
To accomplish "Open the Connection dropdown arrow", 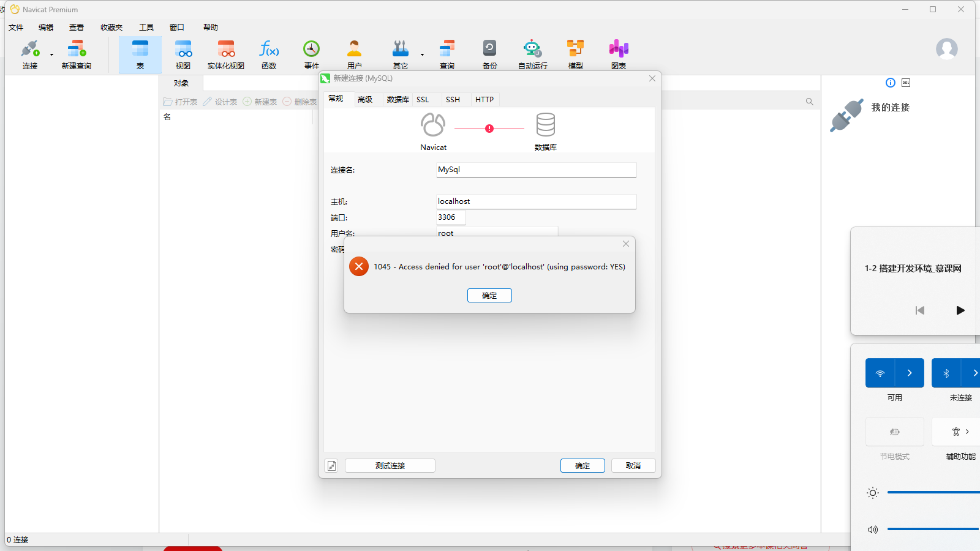I will pos(51,55).
